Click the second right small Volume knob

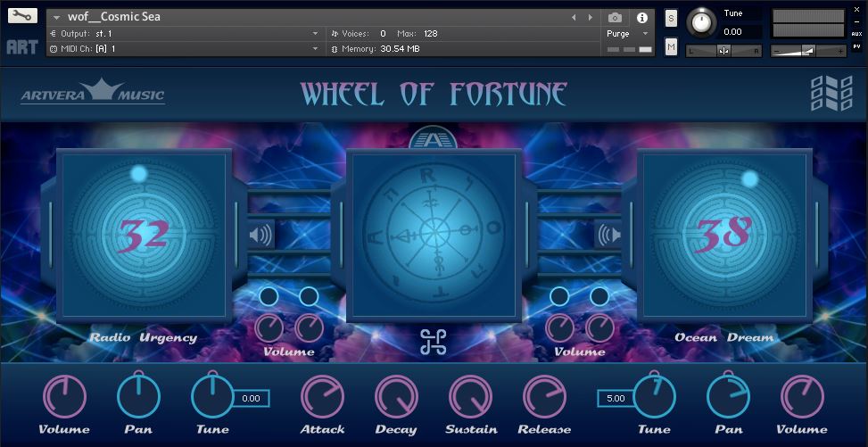click(599, 328)
